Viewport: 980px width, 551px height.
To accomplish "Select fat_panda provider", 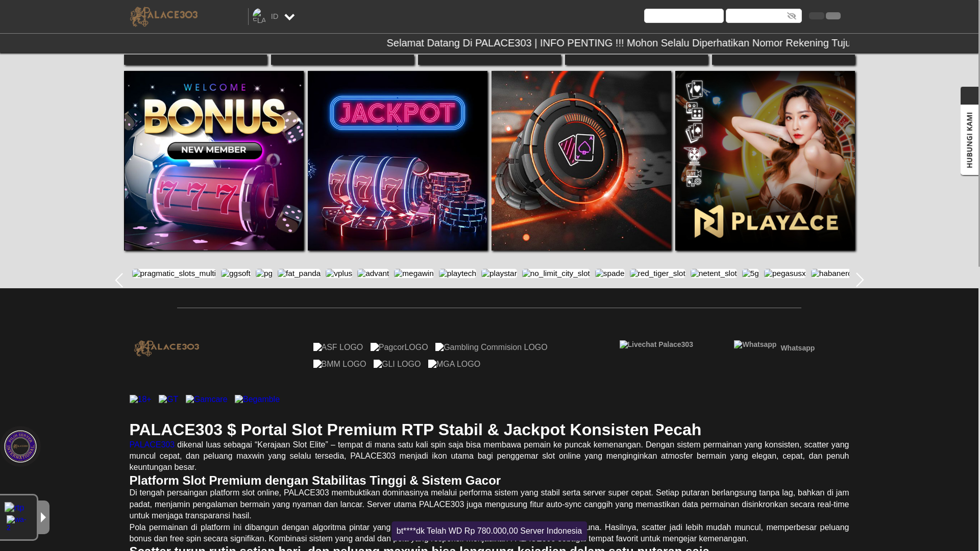I will click(299, 273).
